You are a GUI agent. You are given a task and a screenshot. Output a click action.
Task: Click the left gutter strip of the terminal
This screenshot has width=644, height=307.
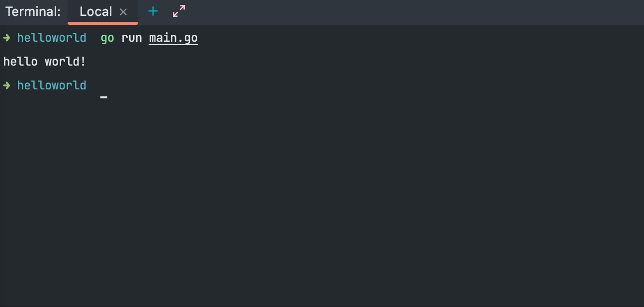tap(2, 199)
